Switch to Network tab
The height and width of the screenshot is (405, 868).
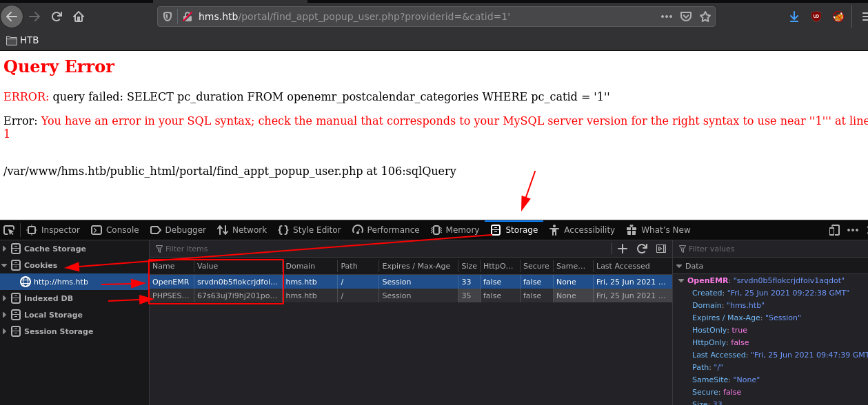242,230
